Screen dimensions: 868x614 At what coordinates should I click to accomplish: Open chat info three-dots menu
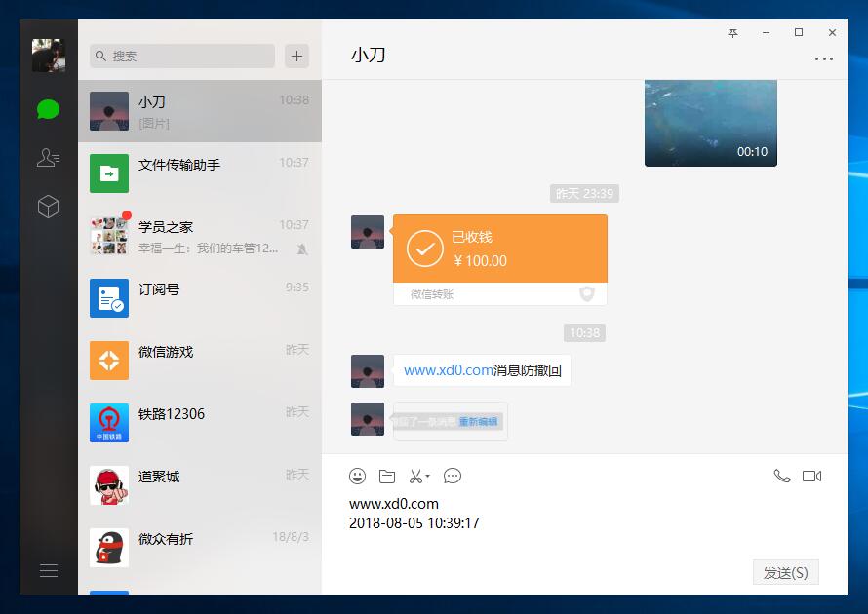pyautogui.click(x=823, y=59)
